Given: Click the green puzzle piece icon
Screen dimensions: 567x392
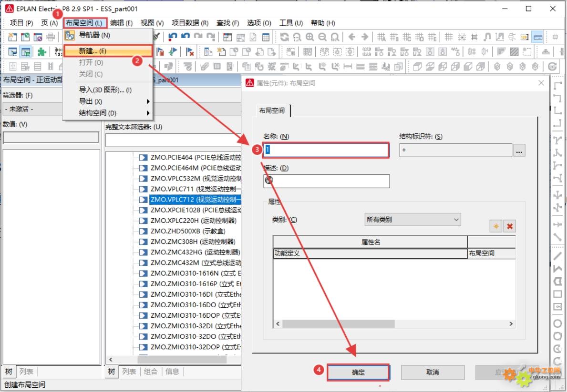Looking at the screenshot, I should [x=41, y=51].
